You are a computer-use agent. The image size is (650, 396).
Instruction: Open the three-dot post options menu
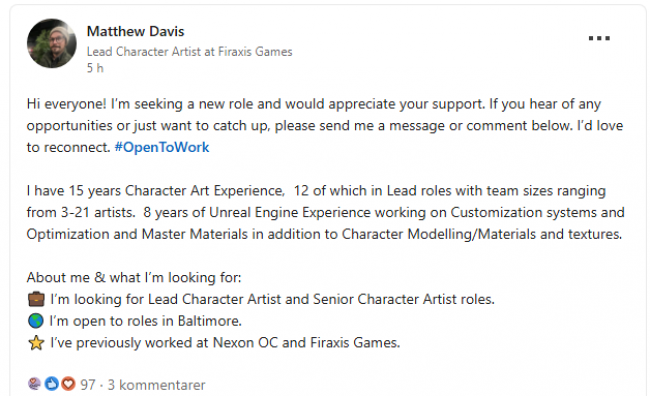[x=599, y=38]
